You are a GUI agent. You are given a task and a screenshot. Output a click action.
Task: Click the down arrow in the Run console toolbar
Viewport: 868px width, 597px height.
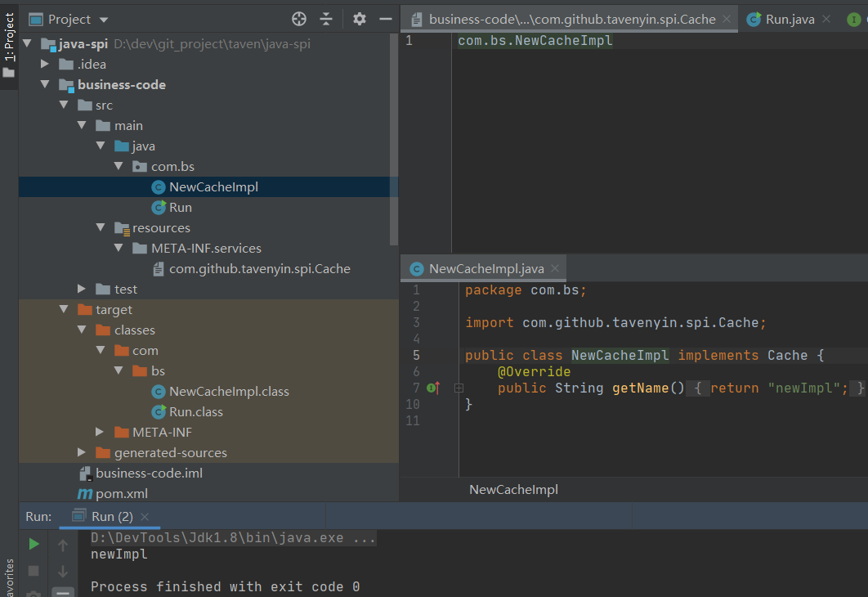[62, 571]
